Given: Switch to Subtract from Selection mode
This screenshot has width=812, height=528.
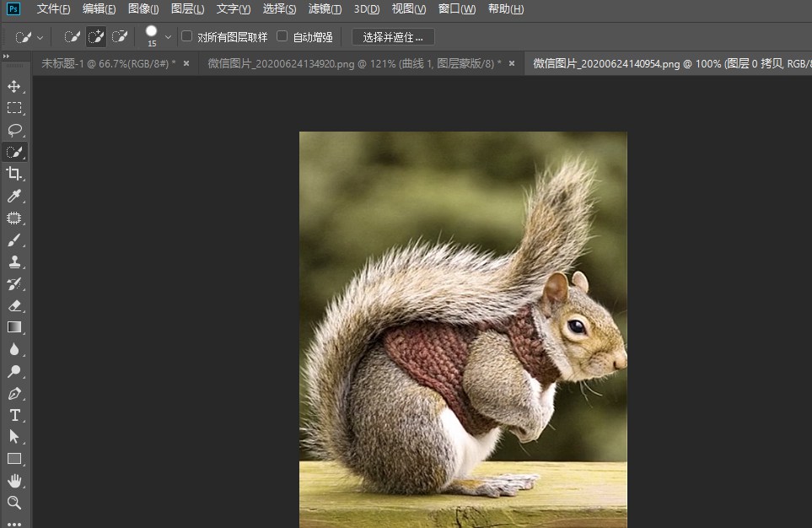Looking at the screenshot, I should click(x=120, y=36).
